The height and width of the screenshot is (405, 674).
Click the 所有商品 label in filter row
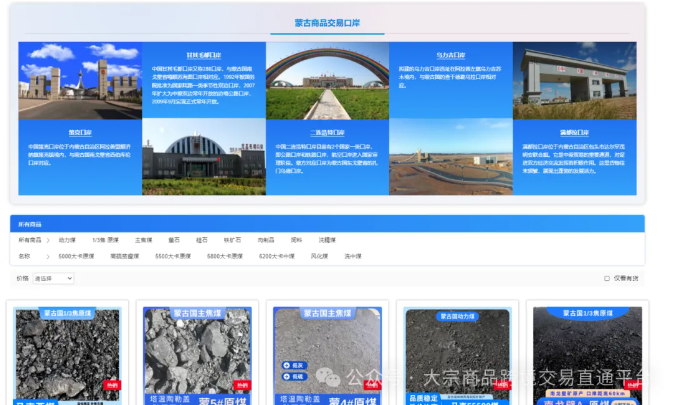[30, 240]
